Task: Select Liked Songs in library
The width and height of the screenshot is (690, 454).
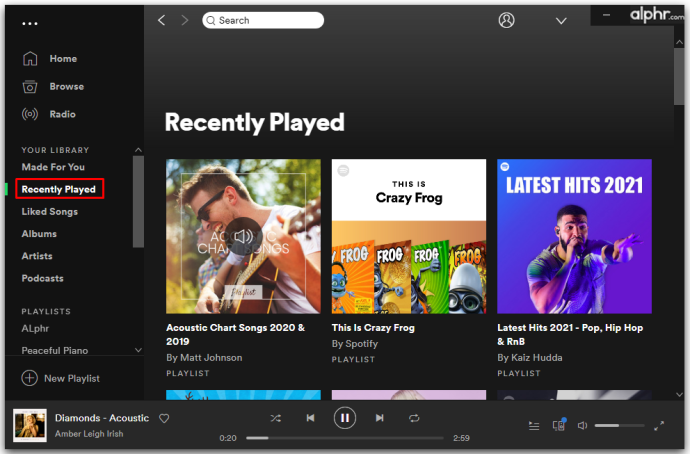Action: tap(49, 212)
